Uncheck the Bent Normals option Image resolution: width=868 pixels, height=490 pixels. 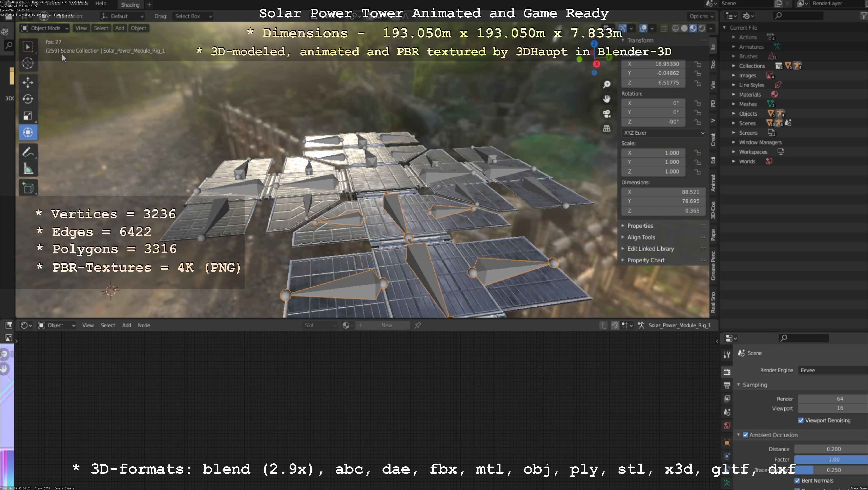(797, 481)
